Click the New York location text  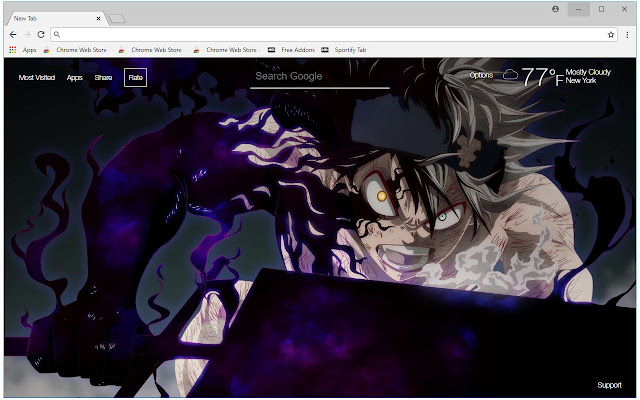click(x=581, y=81)
